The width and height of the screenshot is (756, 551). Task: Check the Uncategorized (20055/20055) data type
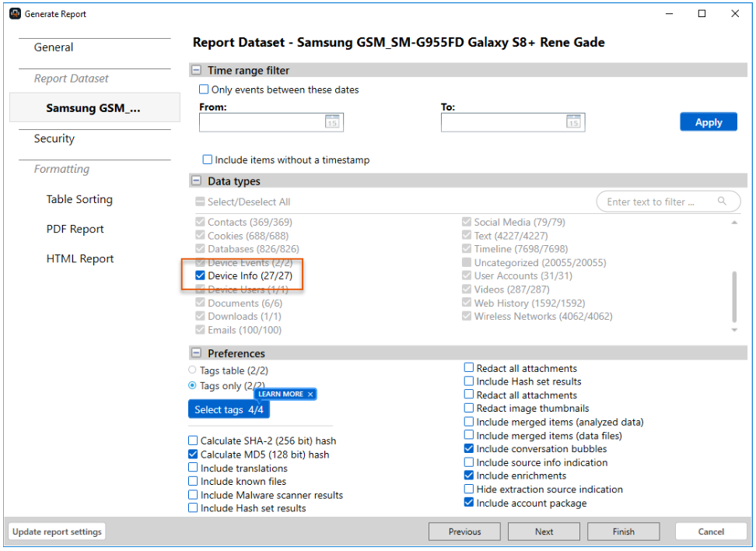click(466, 262)
